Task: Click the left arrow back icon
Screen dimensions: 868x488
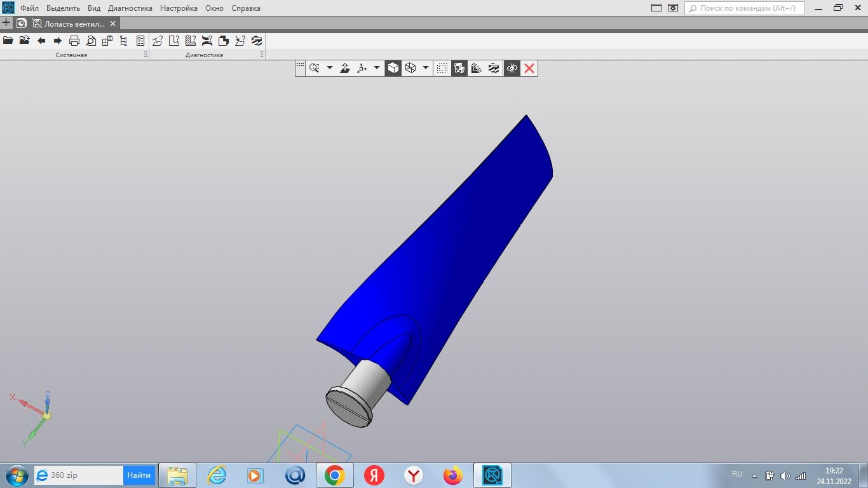Action: 41,41
